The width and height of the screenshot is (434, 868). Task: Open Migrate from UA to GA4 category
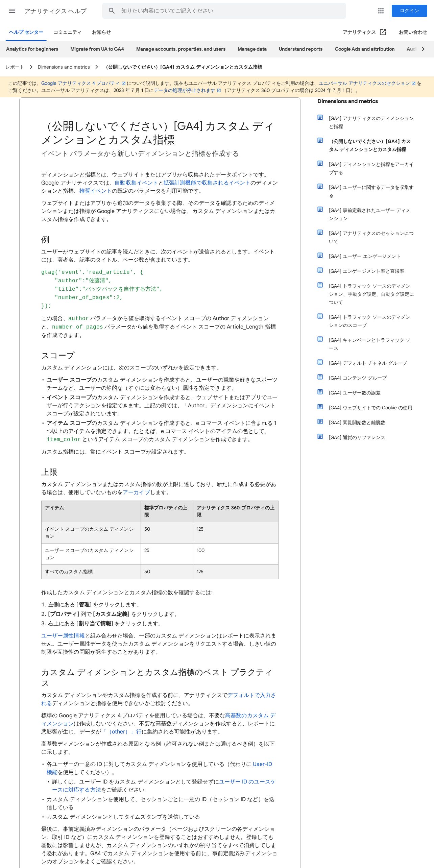coord(97,49)
